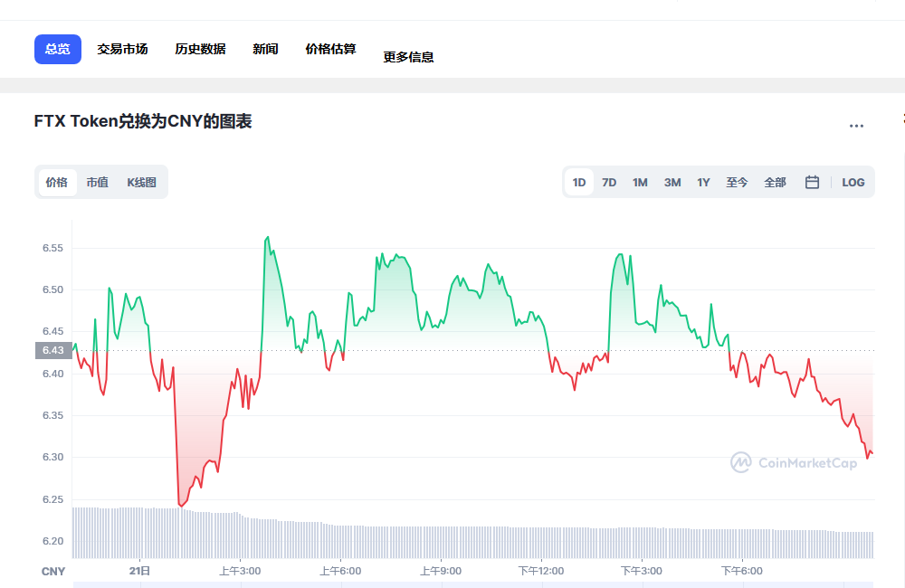Expand the 更多信息 menu
This screenshot has width=905, height=588.
(408, 55)
